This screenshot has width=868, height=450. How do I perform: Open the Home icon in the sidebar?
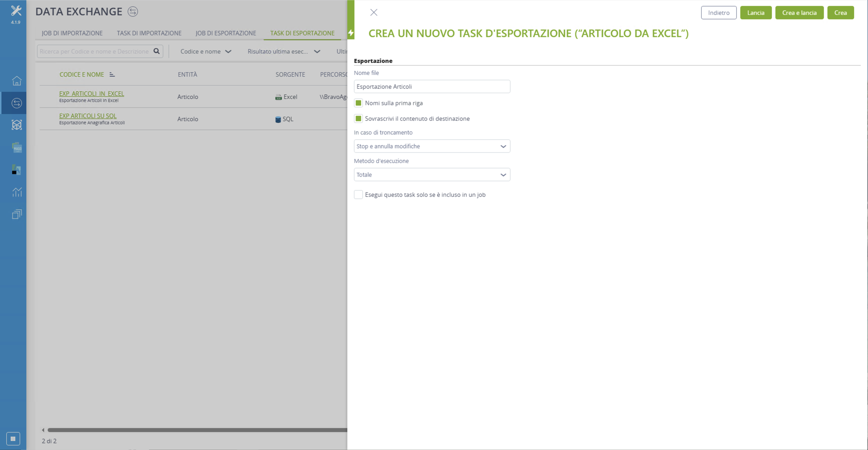16,81
